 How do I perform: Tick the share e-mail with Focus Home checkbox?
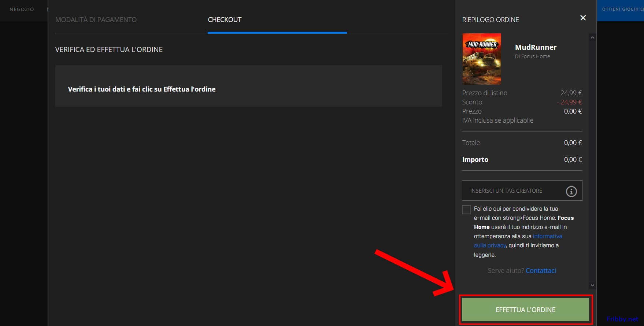(466, 210)
